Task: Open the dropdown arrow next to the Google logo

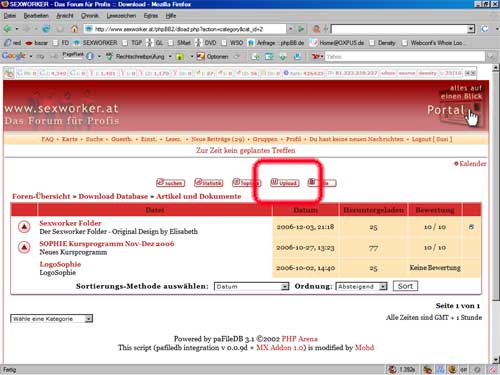Action: 31,56
